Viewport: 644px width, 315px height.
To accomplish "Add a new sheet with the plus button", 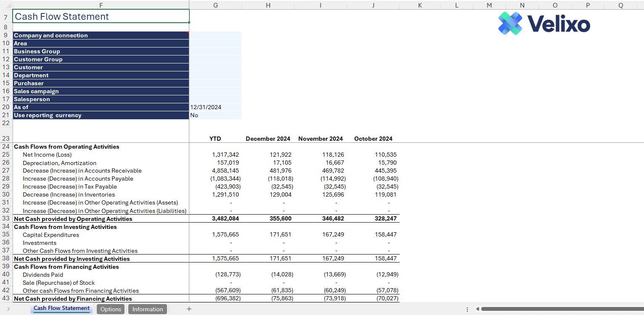I will click(x=189, y=309).
